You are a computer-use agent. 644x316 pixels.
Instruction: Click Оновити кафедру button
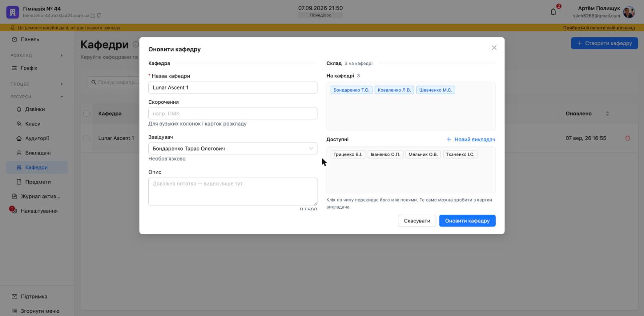(467, 221)
